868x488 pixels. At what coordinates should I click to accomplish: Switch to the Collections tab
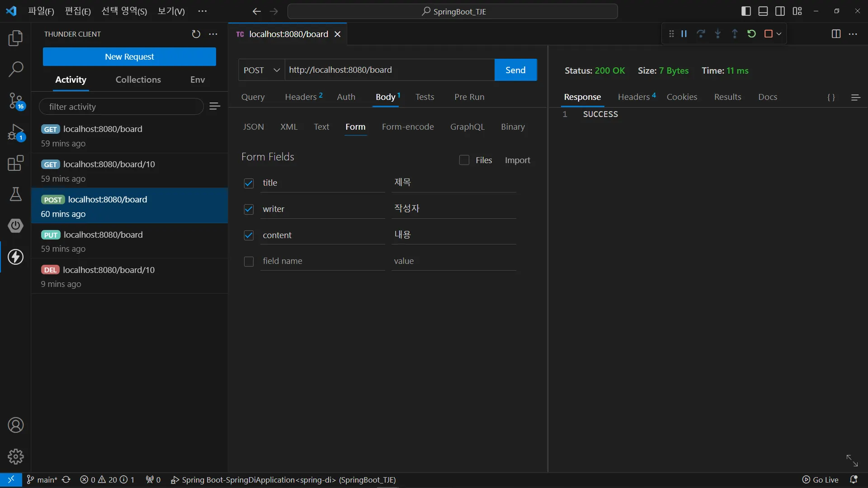[x=138, y=80]
